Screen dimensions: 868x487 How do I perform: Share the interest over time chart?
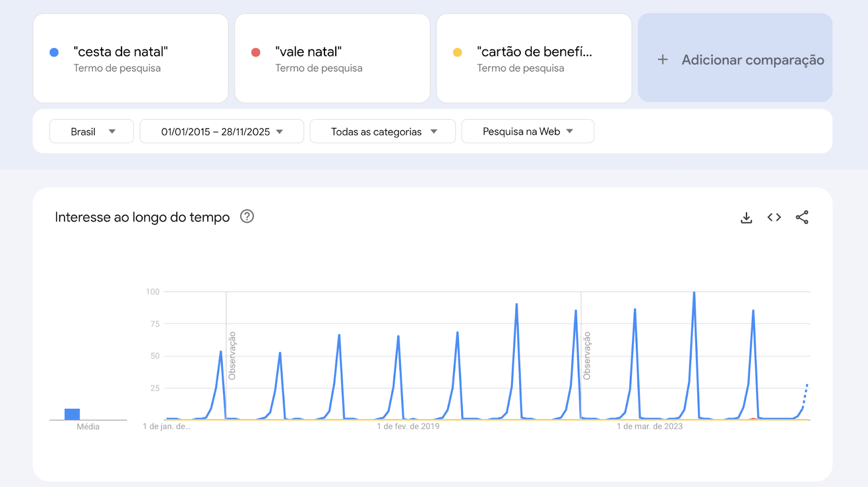pos(802,217)
